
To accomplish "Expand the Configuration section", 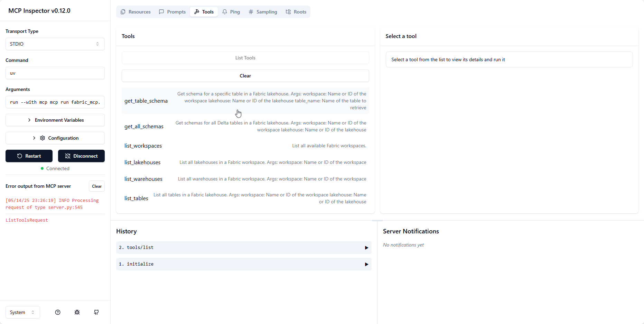I will click(x=55, y=138).
